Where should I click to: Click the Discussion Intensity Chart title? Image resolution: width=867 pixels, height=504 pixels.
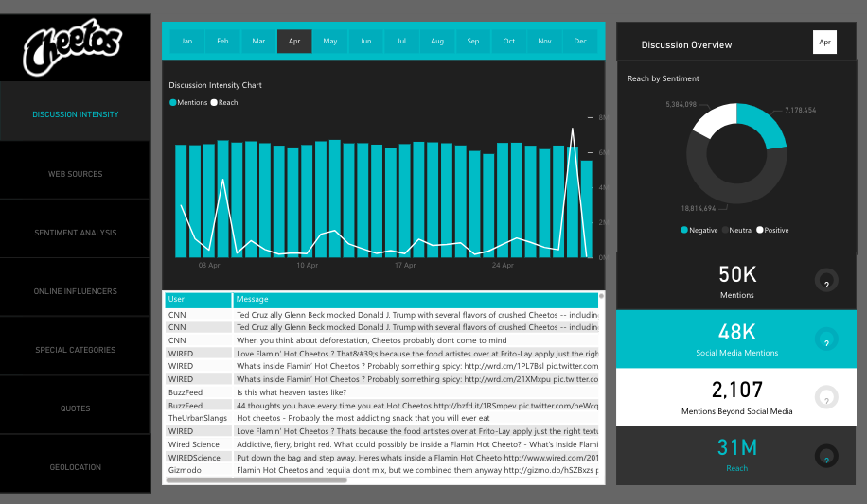(215, 85)
